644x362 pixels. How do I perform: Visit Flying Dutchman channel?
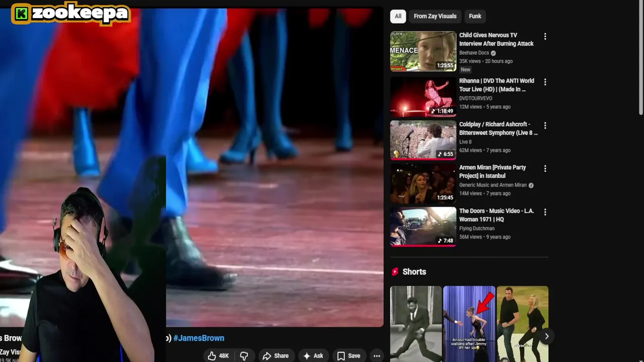click(476, 228)
